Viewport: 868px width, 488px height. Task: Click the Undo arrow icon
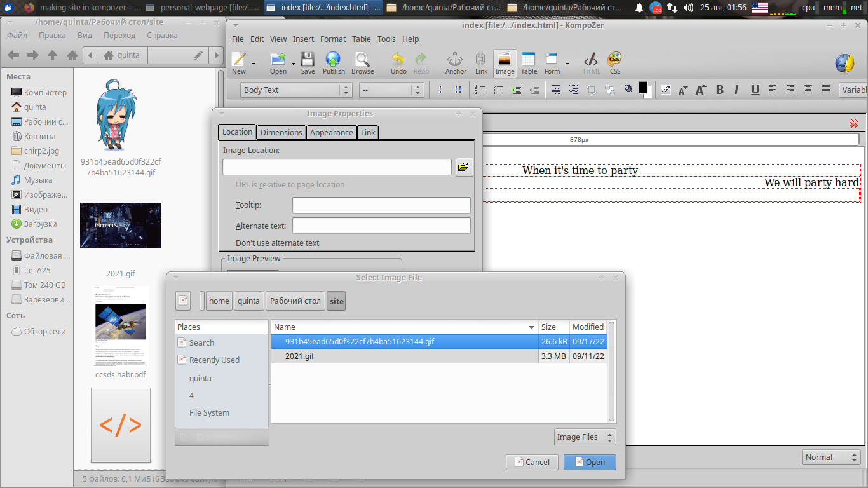(398, 63)
